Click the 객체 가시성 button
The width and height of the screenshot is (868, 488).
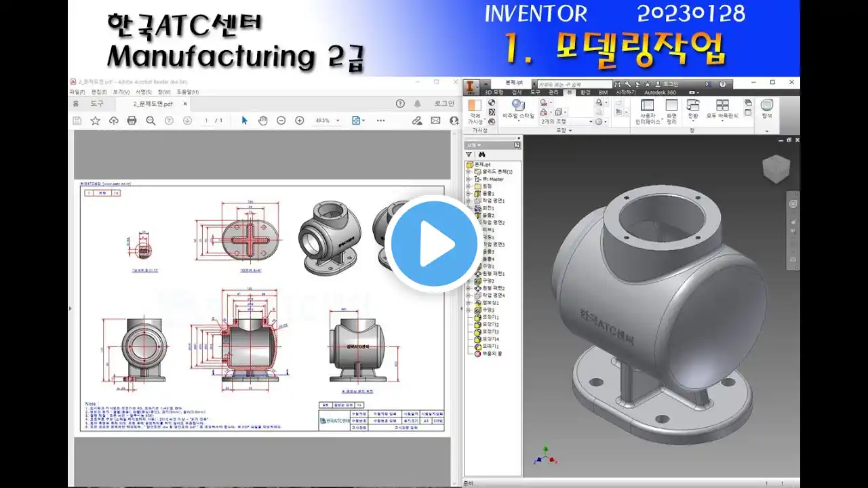point(475,112)
